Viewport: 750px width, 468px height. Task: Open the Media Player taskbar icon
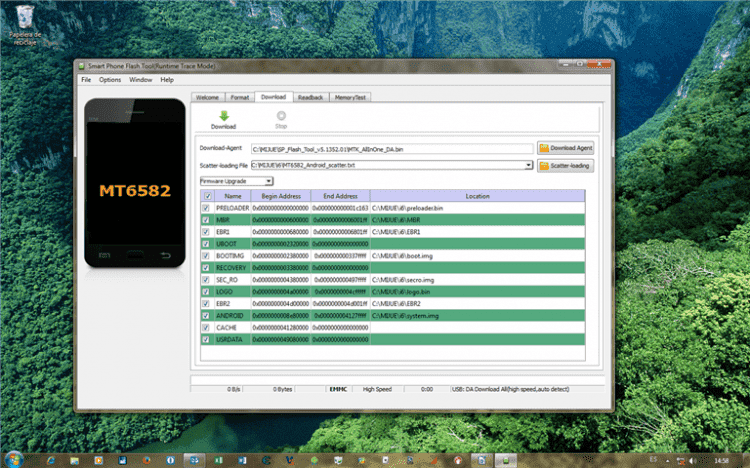click(98, 460)
